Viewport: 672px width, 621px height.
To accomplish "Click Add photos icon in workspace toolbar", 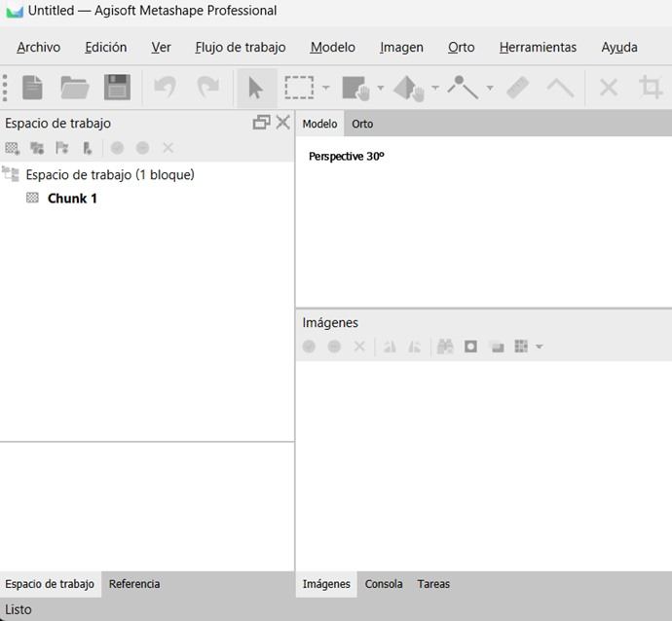I will point(37,148).
